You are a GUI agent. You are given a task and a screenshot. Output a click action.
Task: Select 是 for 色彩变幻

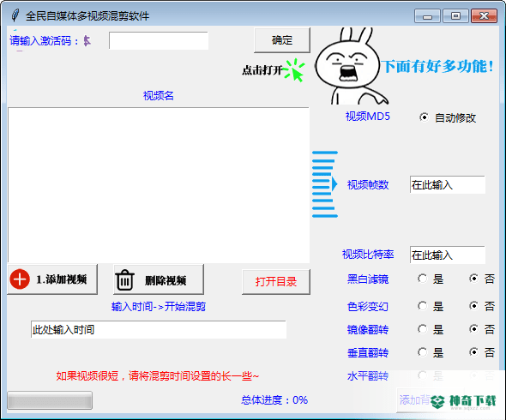tap(423, 305)
